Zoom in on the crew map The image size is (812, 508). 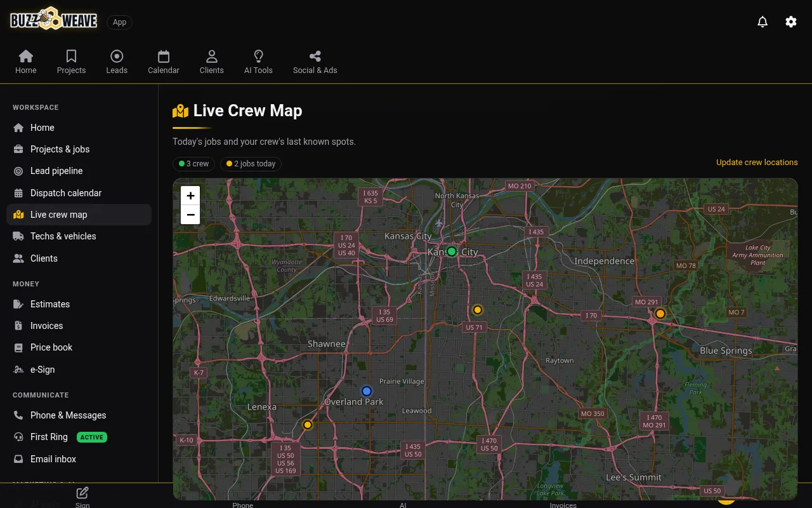pyautogui.click(x=190, y=196)
